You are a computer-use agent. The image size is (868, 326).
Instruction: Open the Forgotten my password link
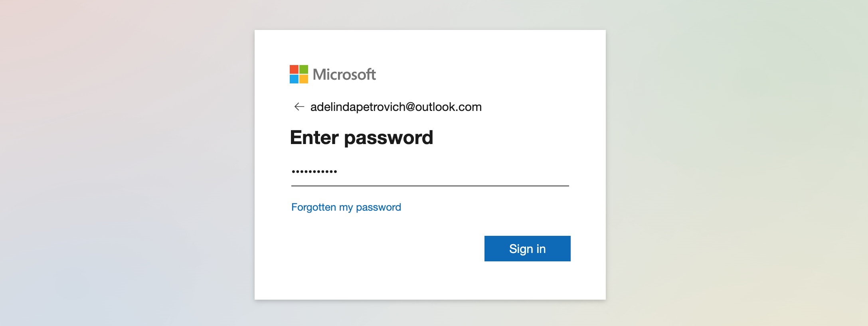[346, 207]
